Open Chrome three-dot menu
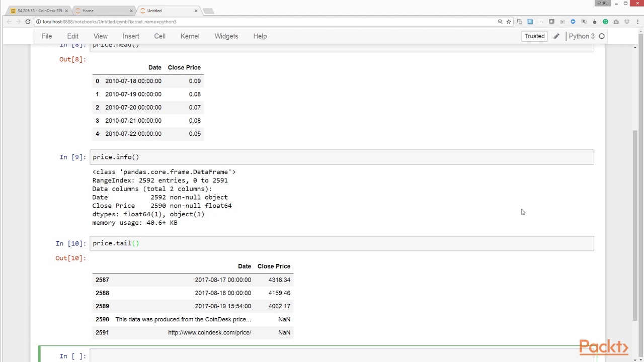The image size is (644, 362). (637, 22)
